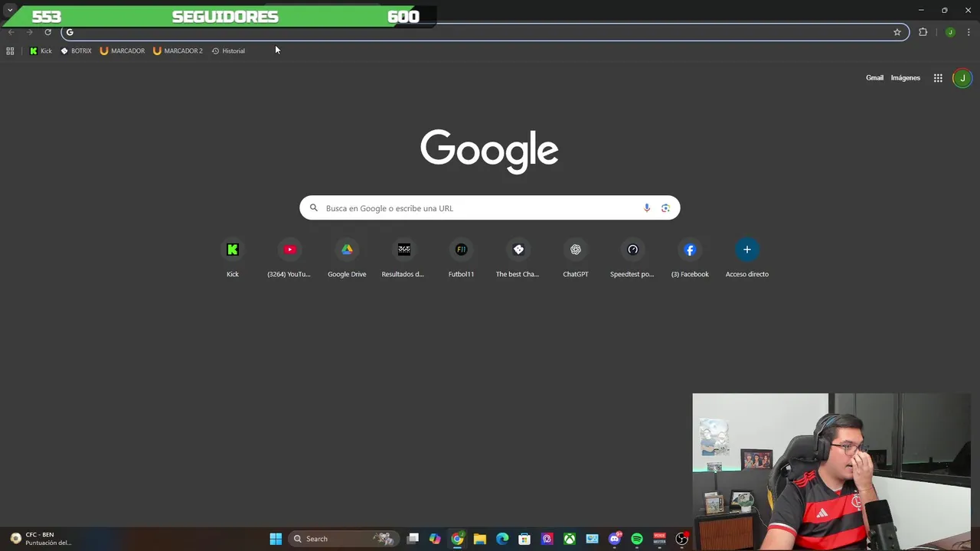Open the Google Drive shortcut tile
Image resolution: width=980 pixels, height=551 pixels.
click(347, 259)
